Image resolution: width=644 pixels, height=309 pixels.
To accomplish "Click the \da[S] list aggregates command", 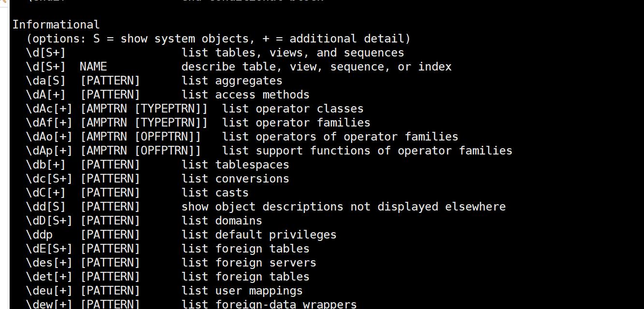I will coord(154,81).
